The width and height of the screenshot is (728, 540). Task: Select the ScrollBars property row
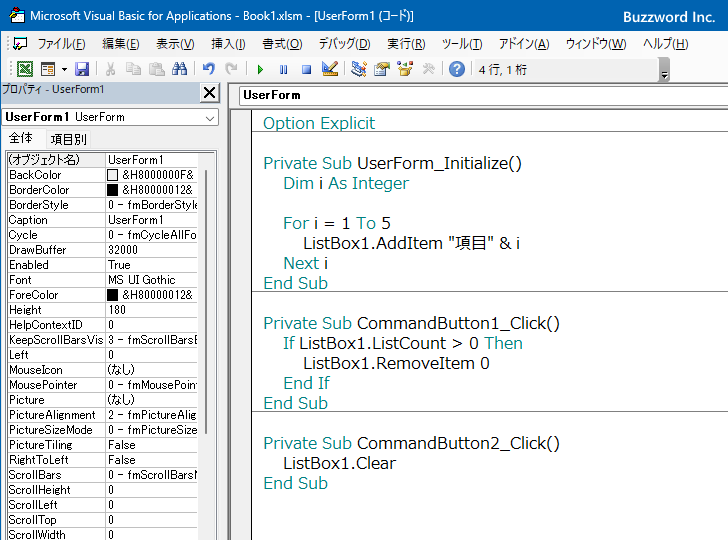tap(103, 475)
